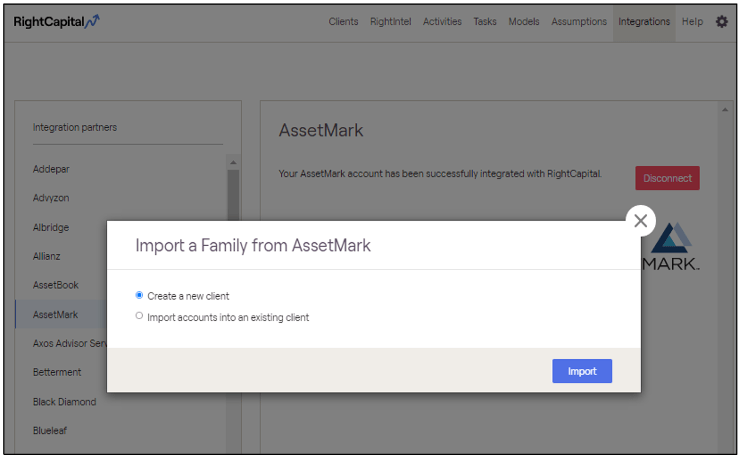This screenshot has height=460, width=738.
Task: Go to the Activities page
Action: click(442, 22)
